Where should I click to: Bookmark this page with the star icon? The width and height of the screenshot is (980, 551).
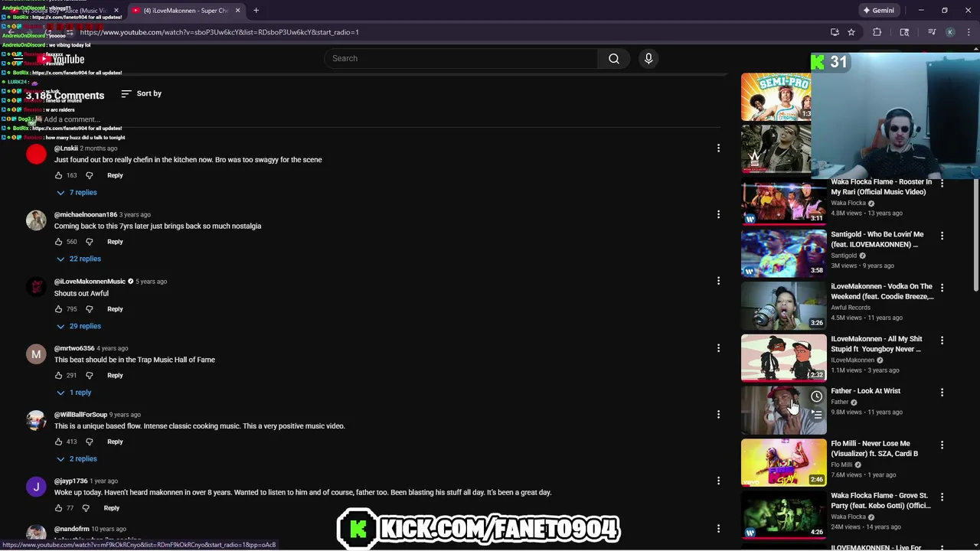pyautogui.click(x=851, y=32)
